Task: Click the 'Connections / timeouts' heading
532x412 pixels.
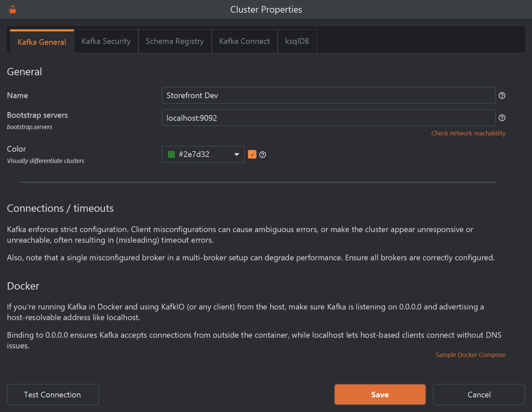Action: coord(60,208)
